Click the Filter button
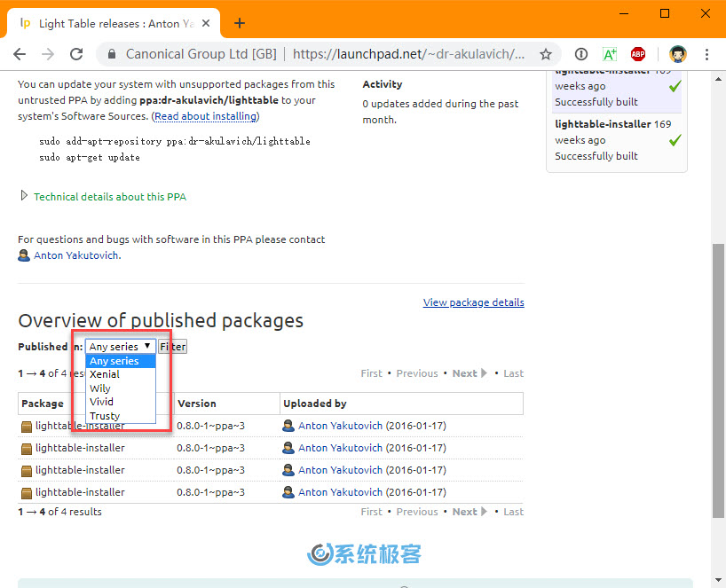Screen dimensions: 726x588 click(x=173, y=347)
